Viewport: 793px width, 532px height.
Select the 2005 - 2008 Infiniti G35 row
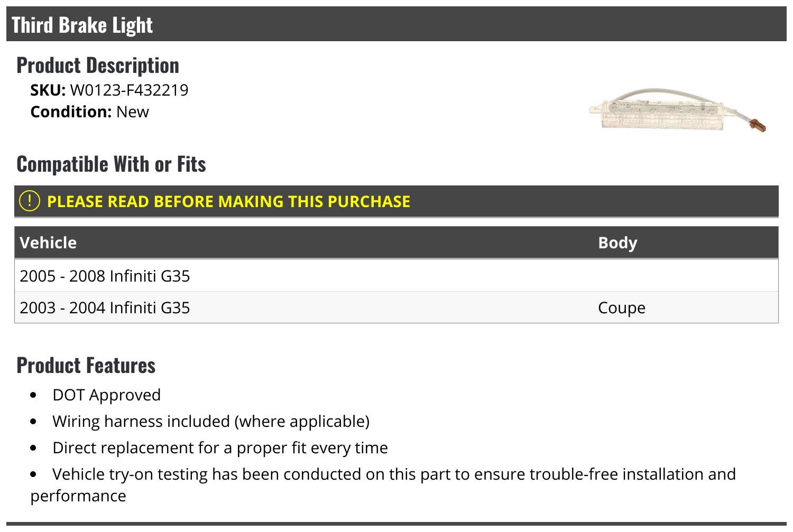pos(105,276)
